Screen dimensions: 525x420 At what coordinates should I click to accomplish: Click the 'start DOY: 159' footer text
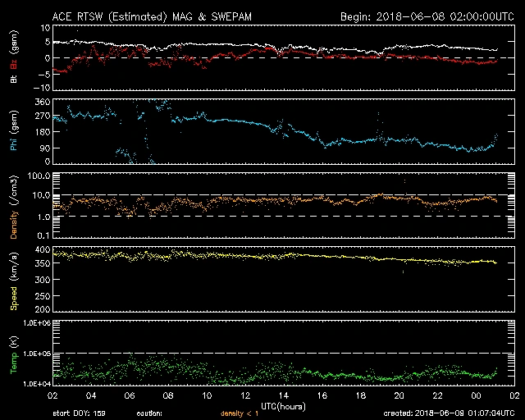[x=79, y=413]
